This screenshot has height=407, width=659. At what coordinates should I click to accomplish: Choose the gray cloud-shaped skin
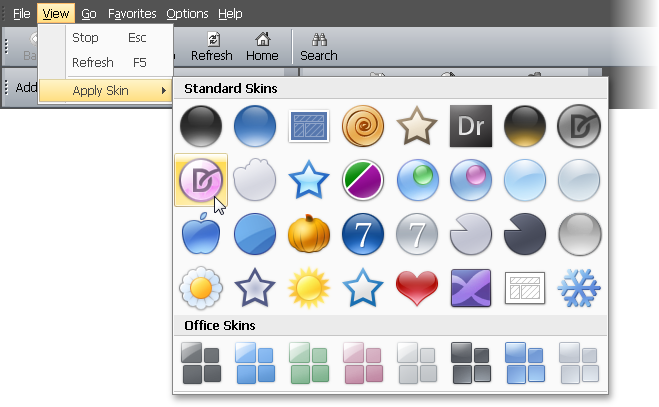pos(255,180)
